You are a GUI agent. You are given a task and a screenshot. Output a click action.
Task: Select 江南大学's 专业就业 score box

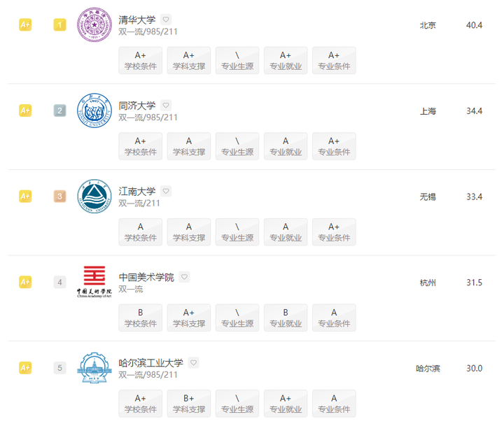click(x=286, y=232)
